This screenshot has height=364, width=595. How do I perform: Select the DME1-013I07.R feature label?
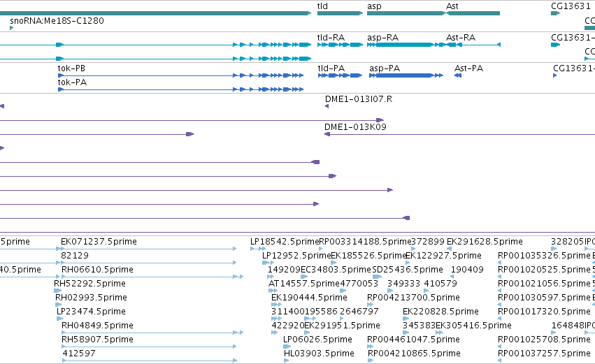coord(359,99)
